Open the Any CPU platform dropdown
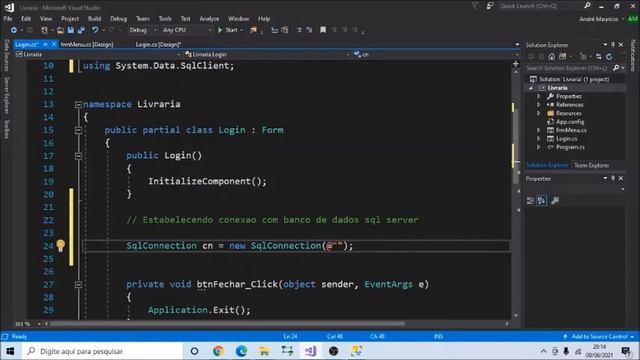The width and height of the screenshot is (640, 360). pyautogui.click(x=187, y=30)
